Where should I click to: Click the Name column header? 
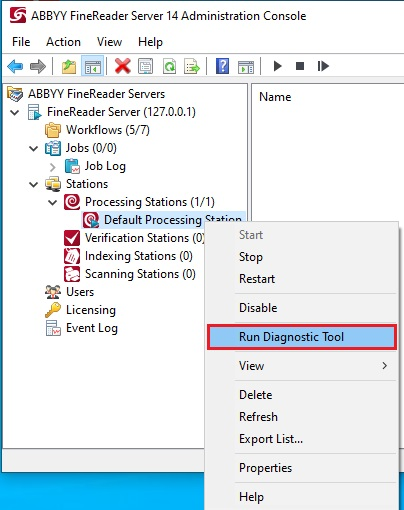(x=275, y=97)
